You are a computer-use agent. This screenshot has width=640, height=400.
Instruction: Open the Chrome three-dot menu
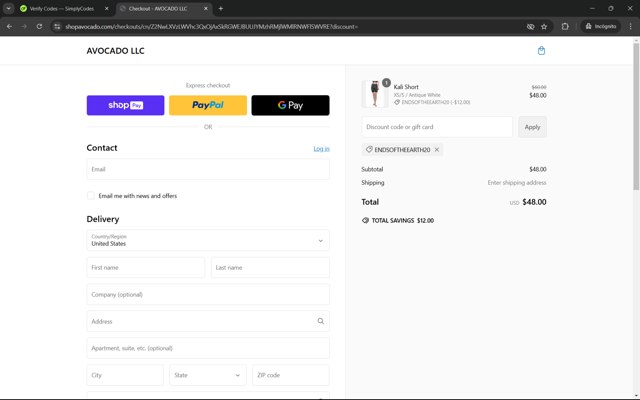(x=631, y=27)
